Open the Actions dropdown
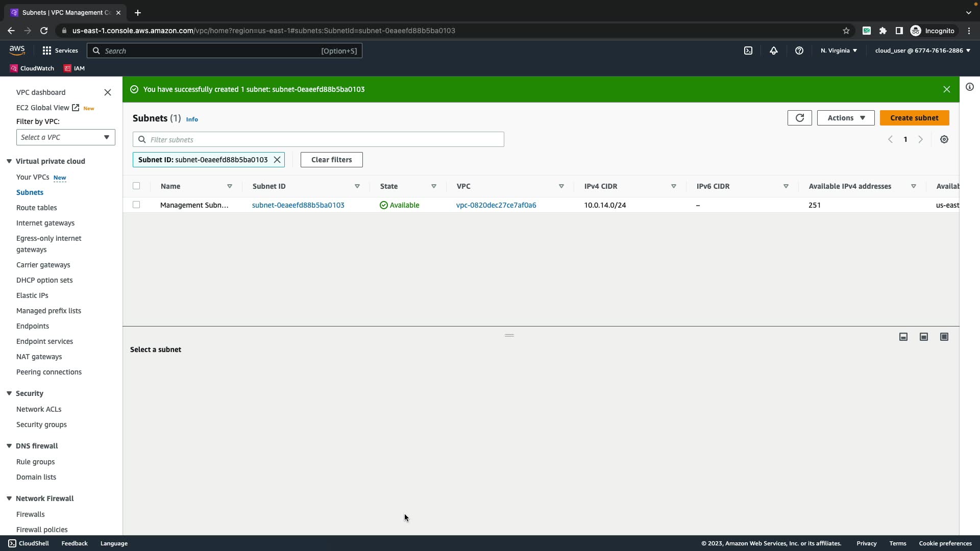This screenshot has width=980, height=551. tap(845, 118)
